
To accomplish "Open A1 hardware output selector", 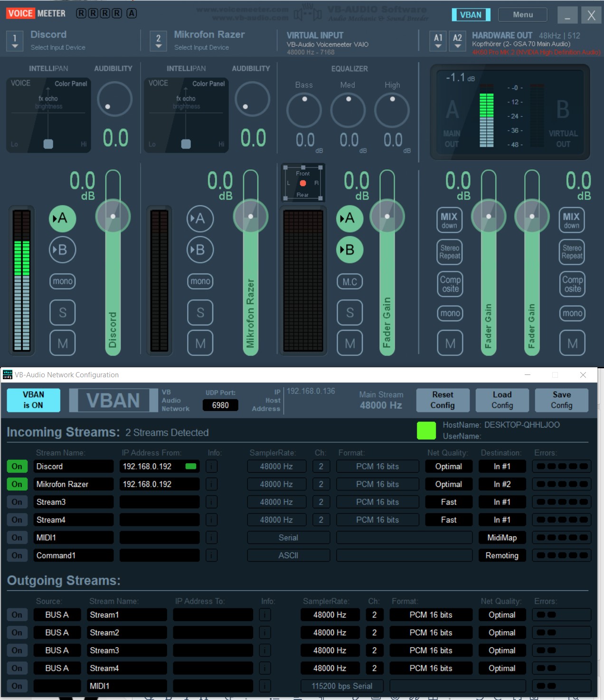I will click(x=438, y=41).
